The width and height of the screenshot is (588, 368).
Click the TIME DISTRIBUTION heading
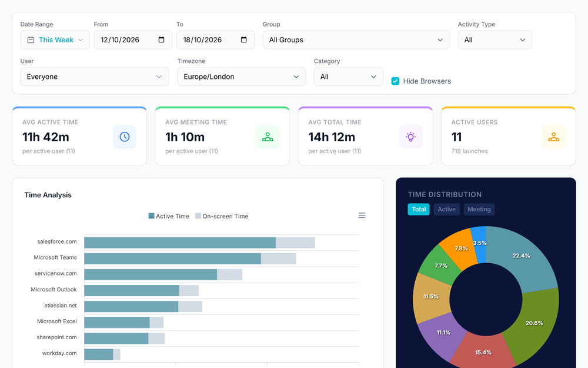pyautogui.click(x=445, y=194)
